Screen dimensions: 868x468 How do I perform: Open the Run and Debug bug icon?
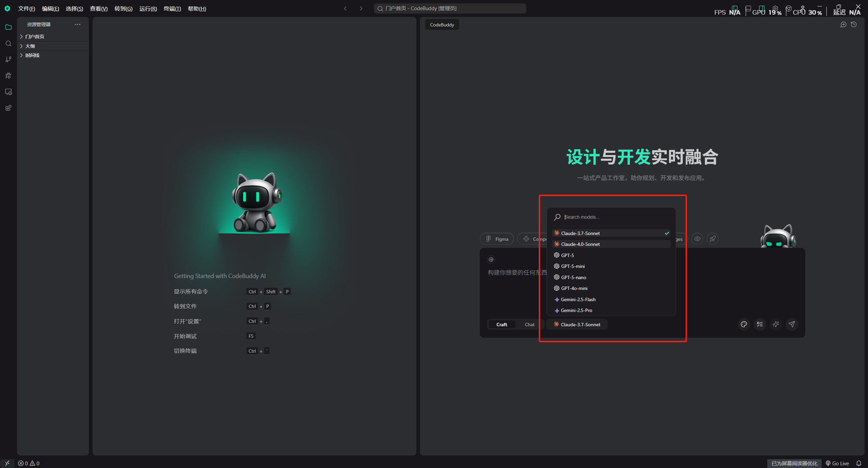(x=8, y=76)
